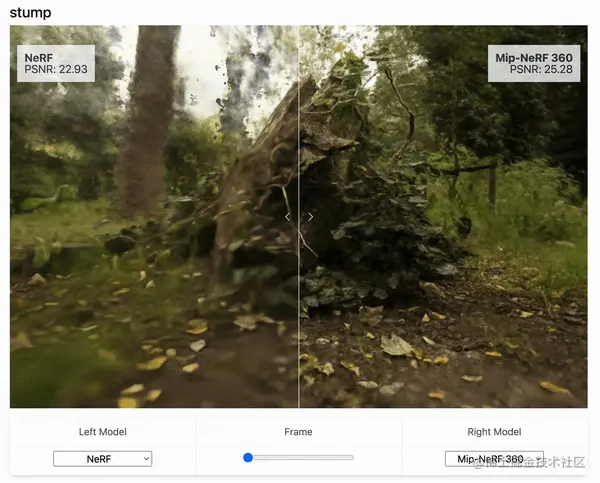Click the "Left Model" label
The height and width of the screenshot is (483, 600).
(x=103, y=432)
